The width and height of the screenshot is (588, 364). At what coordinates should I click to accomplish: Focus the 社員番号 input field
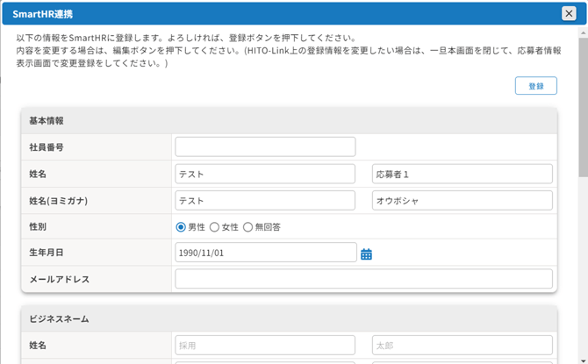[265, 146]
